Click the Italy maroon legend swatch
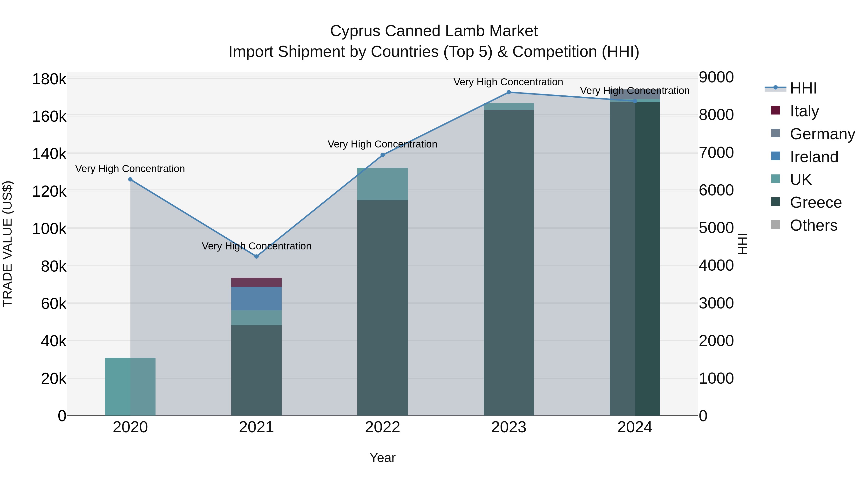868x488 pixels. point(775,110)
